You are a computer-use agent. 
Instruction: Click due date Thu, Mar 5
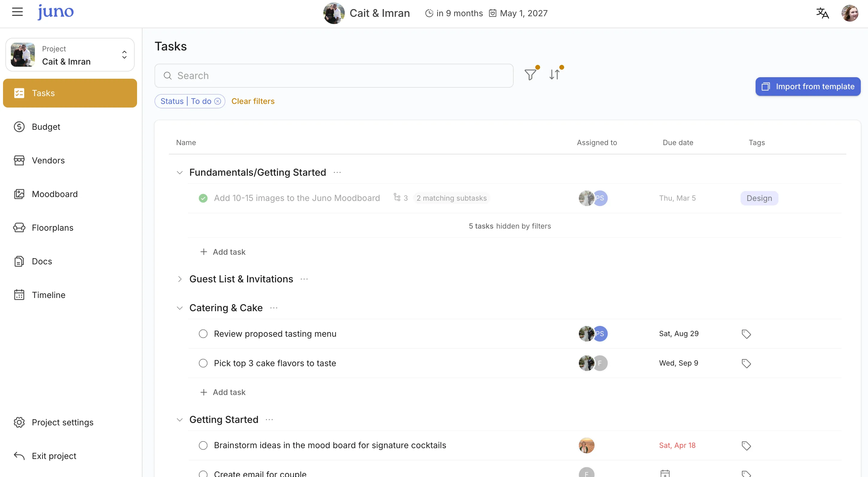[677, 198]
